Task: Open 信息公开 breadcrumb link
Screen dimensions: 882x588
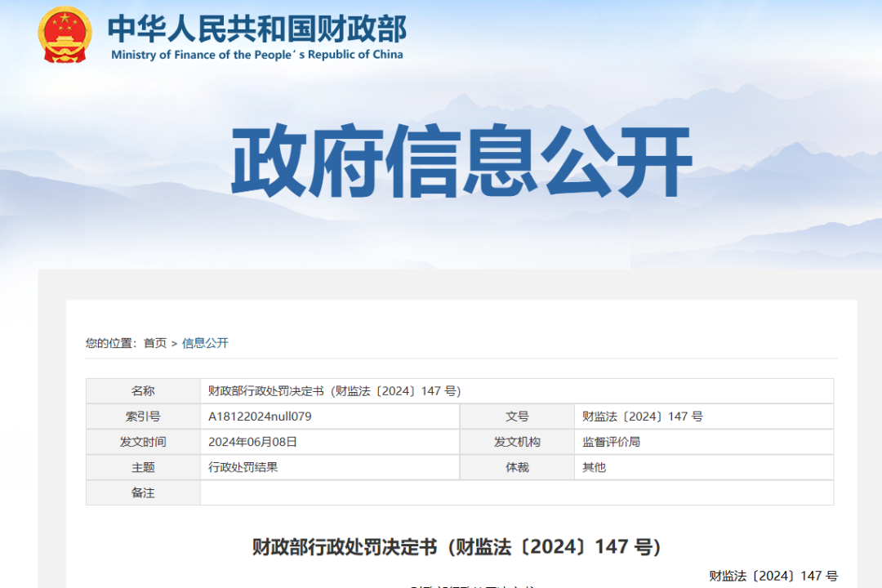Action: pos(205,343)
